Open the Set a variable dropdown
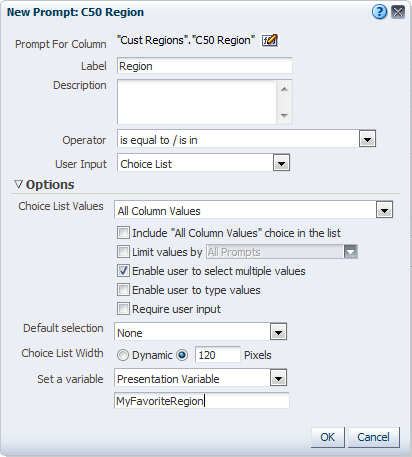Viewport: 412px width, 457px height. pyautogui.click(x=278, y=378)
